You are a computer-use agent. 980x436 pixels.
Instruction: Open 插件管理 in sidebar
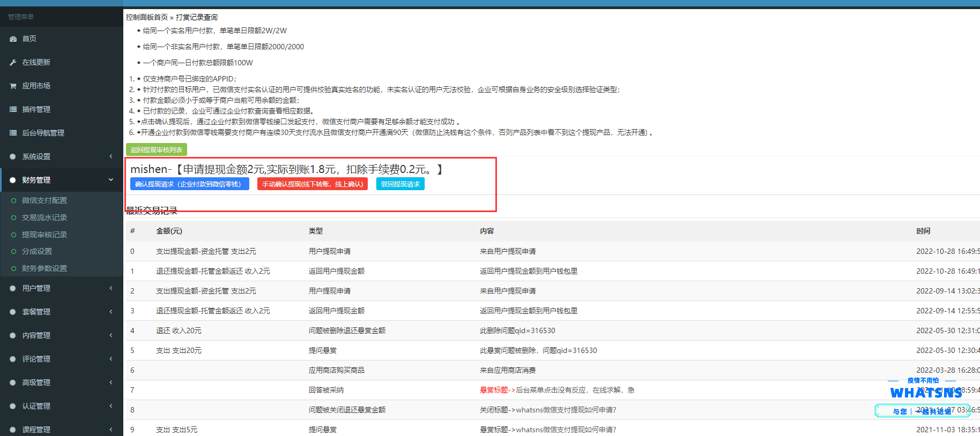coord(36,109)
